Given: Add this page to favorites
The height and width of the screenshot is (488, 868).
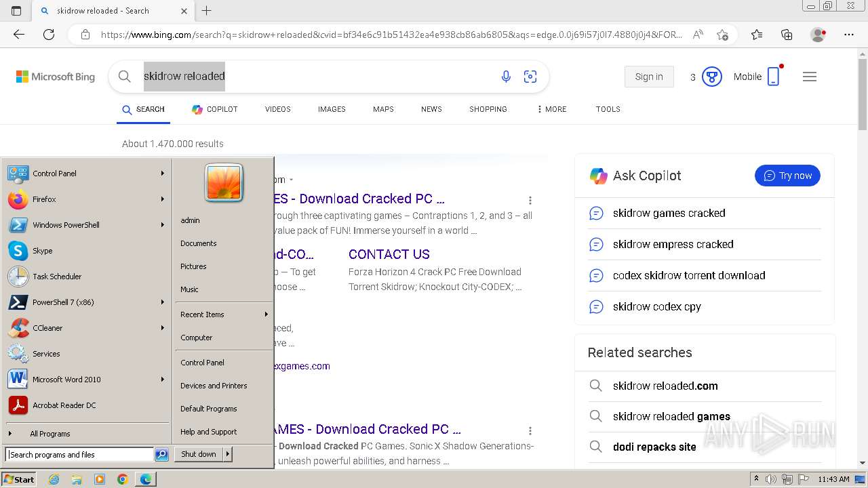Looking at the screenshot, I should (x=723, y=35).
